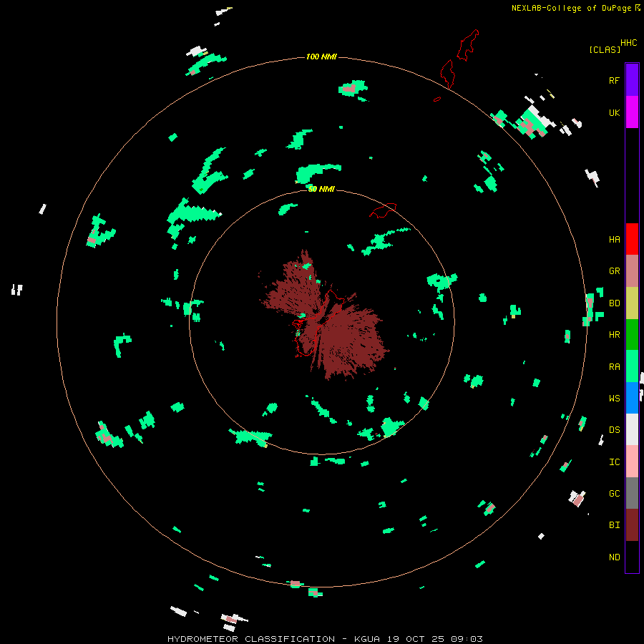Click the GC legend label
Image resolution: width=644 pixels, height=644 pixels.
pos(614,494)
